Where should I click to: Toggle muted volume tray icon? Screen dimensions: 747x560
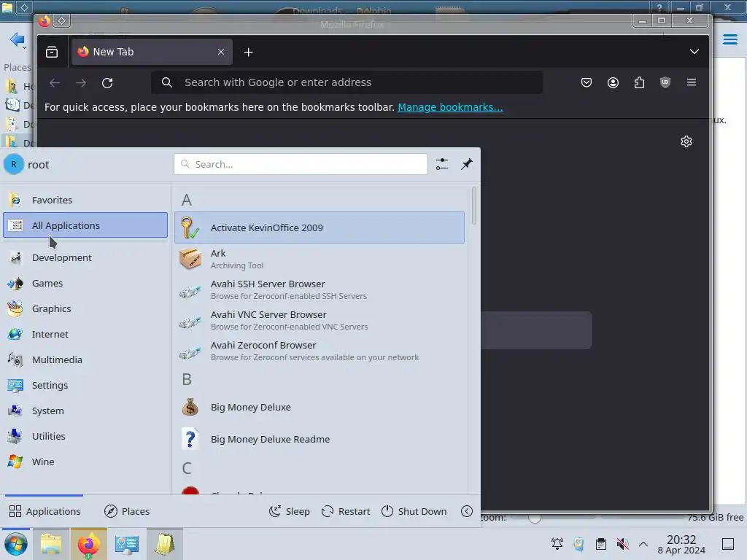(x=622, y=544)
